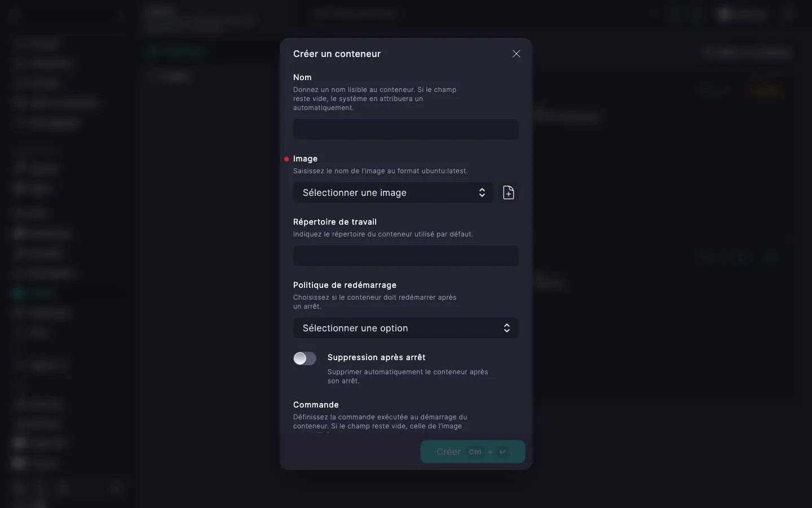Viewport: 812px width, 508px height.
Task: Toggle the Suppression après arrêt switch
Action: pyautogui.click(x=304, y=358)
